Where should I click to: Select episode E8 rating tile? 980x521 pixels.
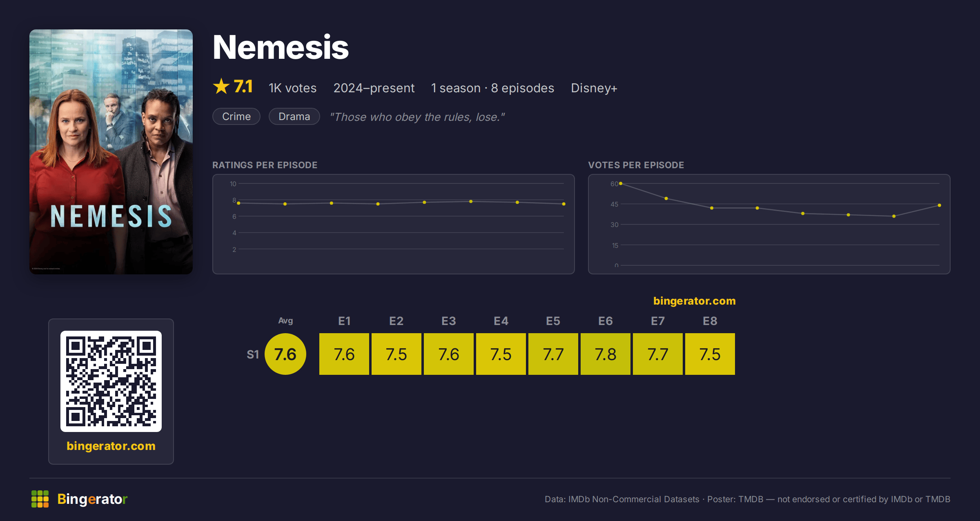[710, 354]
